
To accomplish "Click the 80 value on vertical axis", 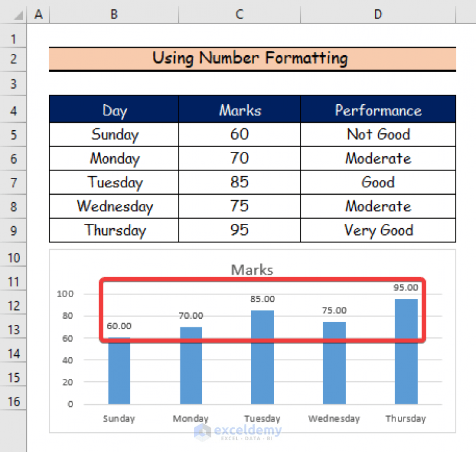I will 68,316.
